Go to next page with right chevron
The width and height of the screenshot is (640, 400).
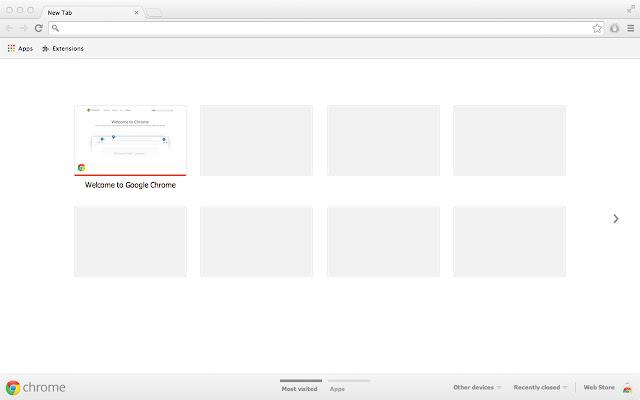616,218
